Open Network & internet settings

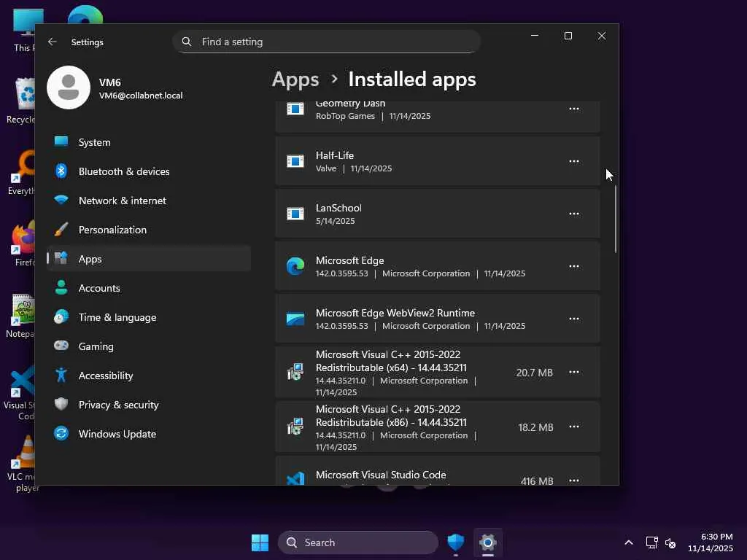click(x=149, y=201)
